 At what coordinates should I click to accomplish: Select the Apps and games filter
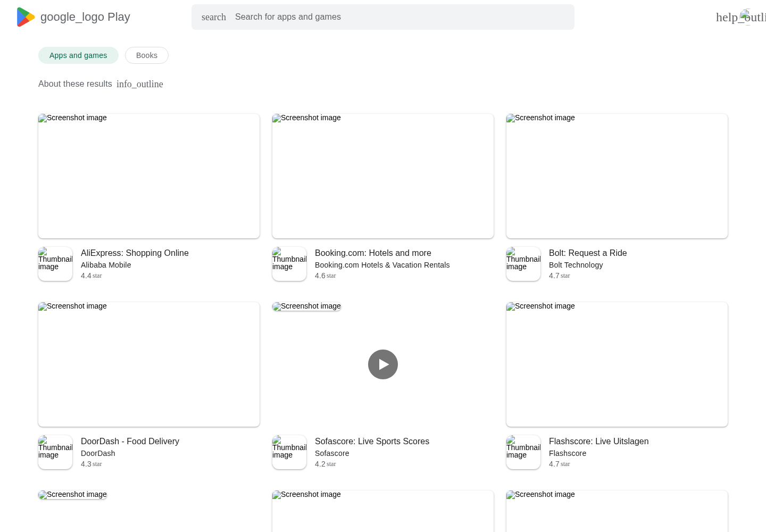point(78,55)
